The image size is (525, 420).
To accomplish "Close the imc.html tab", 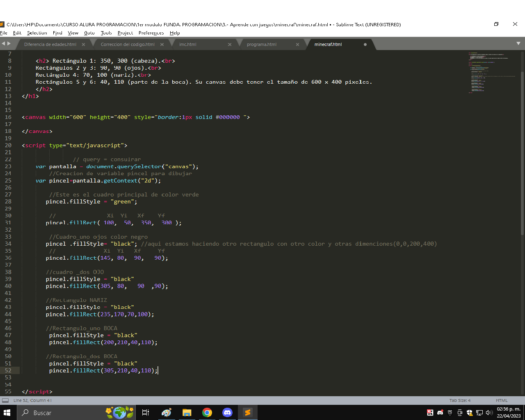I will pos(230,44).
